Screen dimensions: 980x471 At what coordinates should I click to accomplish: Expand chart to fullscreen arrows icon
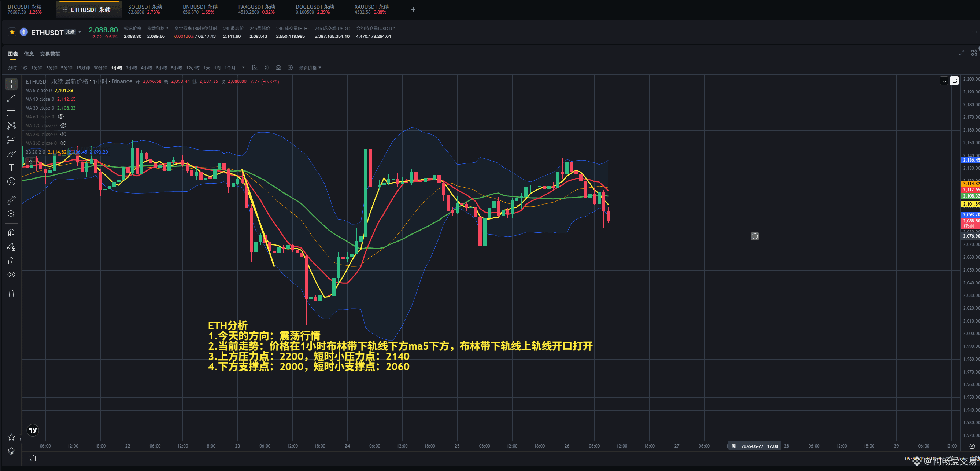[x=961, y=53]
